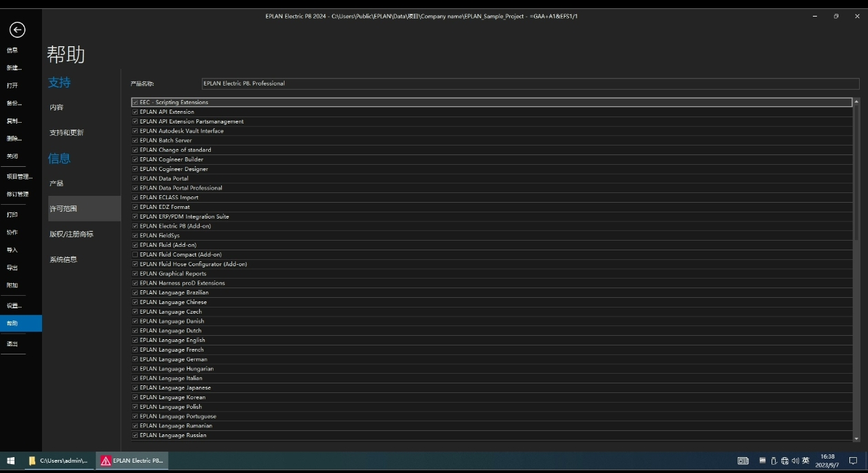Switch to EPLAN Electric P8 taskbar button
868x473 pixels.
coord(132,461)
